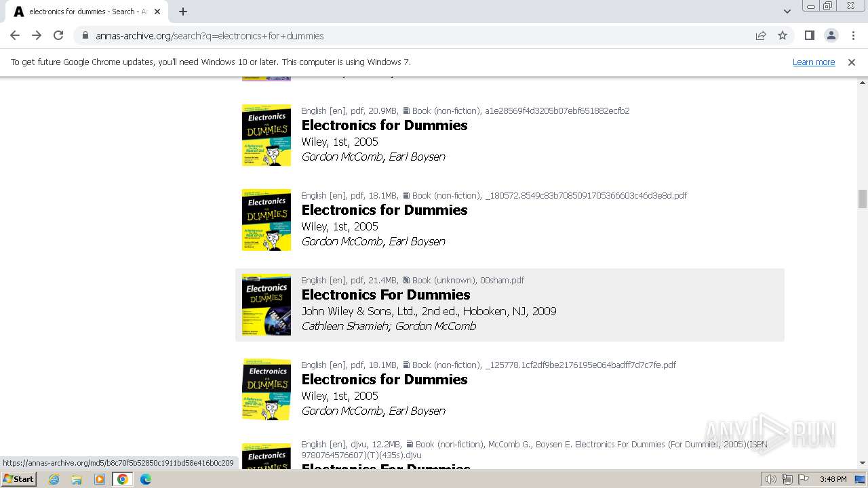
Task: Open the Action Center flag icon
Action: coord(804,479)
